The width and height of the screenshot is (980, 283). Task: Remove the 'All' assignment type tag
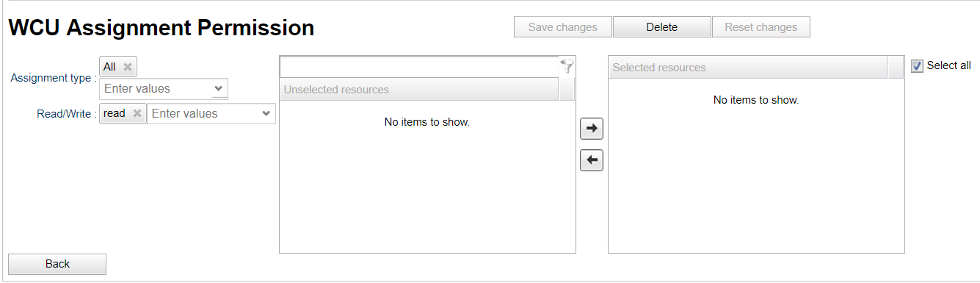(x=128, y=67)
